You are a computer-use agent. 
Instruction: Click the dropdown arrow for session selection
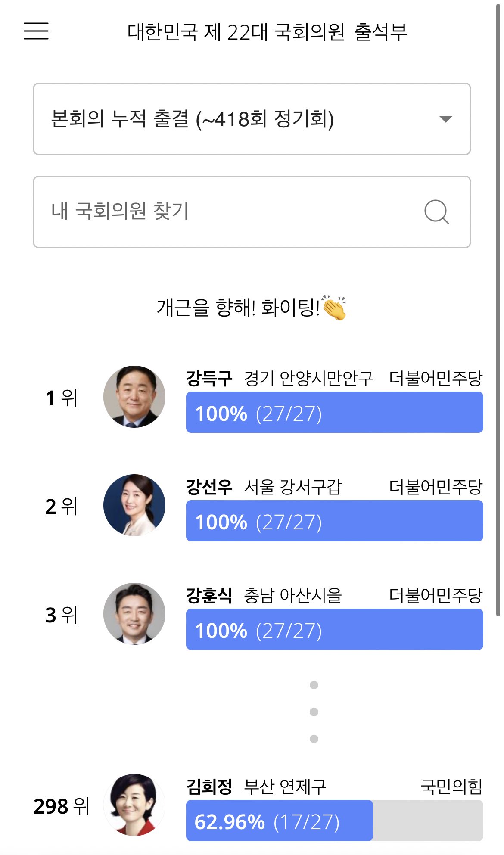coord(445,119)
